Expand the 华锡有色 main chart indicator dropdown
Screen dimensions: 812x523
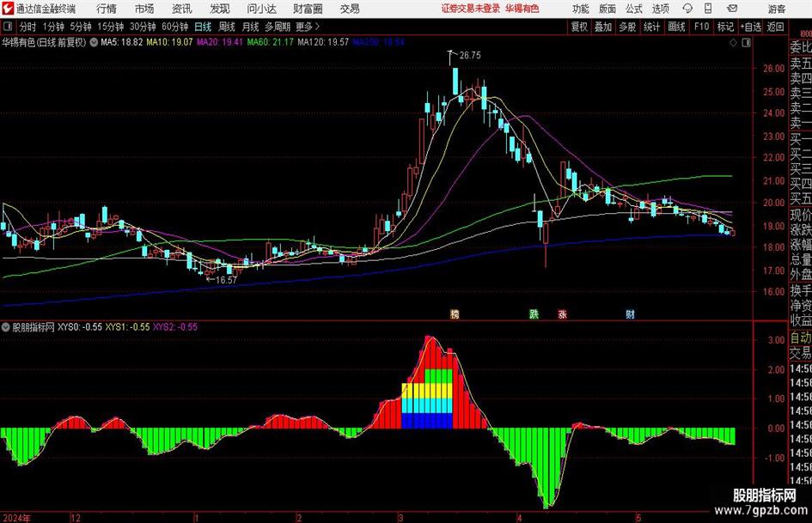(94, 42)
